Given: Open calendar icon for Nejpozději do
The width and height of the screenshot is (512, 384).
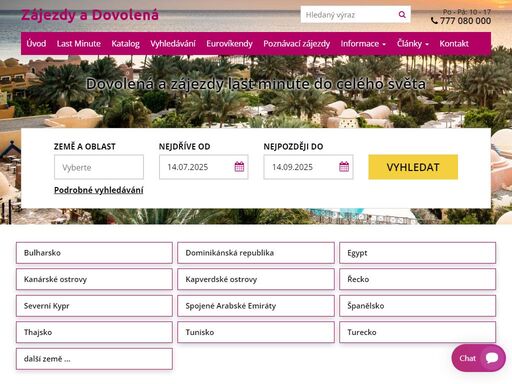Looking at the screenshot, I should 344,167.
